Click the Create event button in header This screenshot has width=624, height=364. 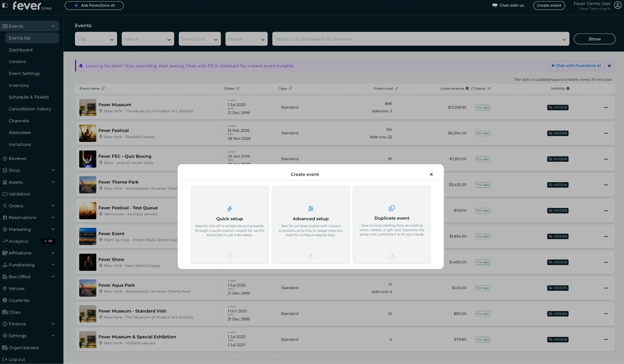click(549, 5)
